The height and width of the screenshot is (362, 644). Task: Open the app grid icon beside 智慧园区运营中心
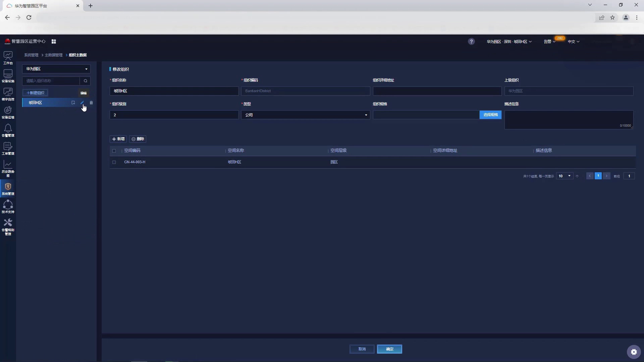click(54, 42)
